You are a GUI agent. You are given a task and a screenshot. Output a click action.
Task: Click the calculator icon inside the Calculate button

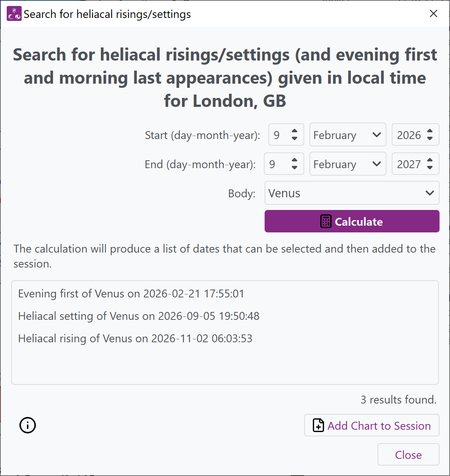click(x=326, y=221)
